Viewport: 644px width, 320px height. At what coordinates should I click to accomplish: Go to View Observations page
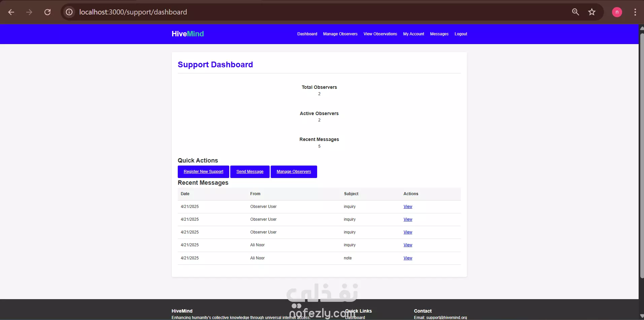pyautogui.click(x=380, y=34)
